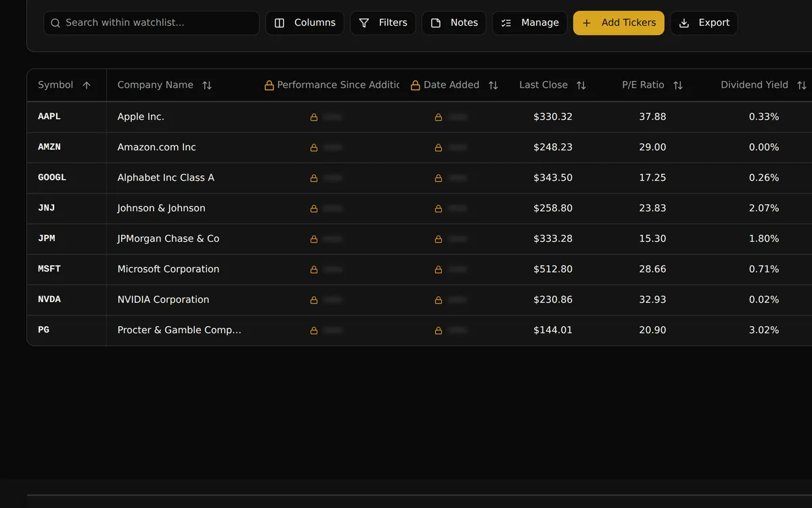This screenshot has height=508, width=812.
Task: Export the watchlist
Action: click(704, 23)
